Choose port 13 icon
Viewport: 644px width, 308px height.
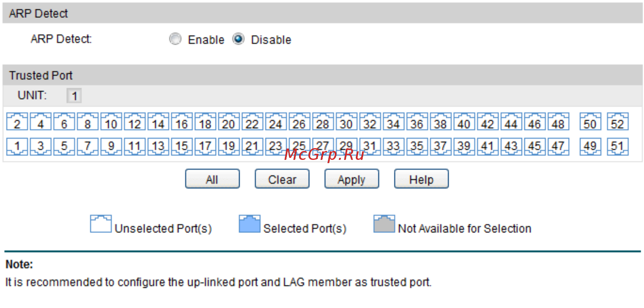pos(158,147)
